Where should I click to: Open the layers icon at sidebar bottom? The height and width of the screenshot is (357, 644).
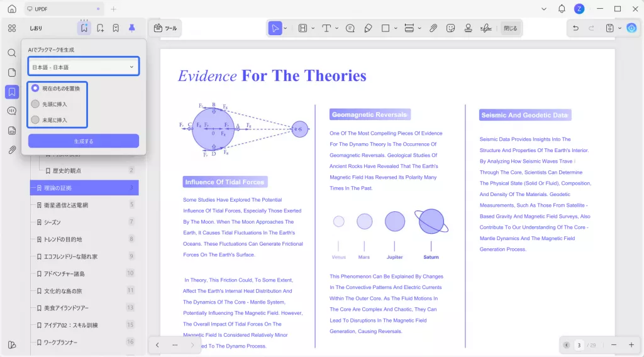[12, 344]
